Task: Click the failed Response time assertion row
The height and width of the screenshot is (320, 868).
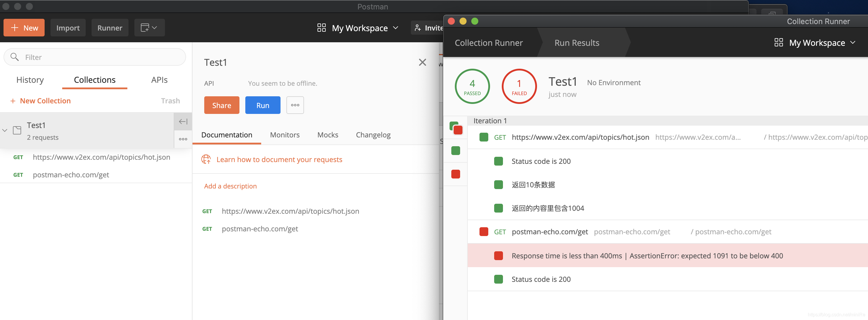Action: 668,256
